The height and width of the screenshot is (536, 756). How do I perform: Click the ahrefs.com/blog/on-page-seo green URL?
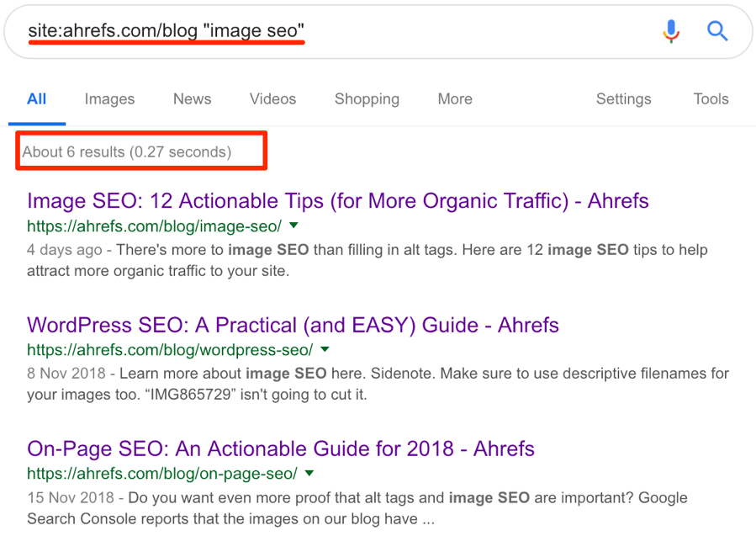[x=162, y=474]
